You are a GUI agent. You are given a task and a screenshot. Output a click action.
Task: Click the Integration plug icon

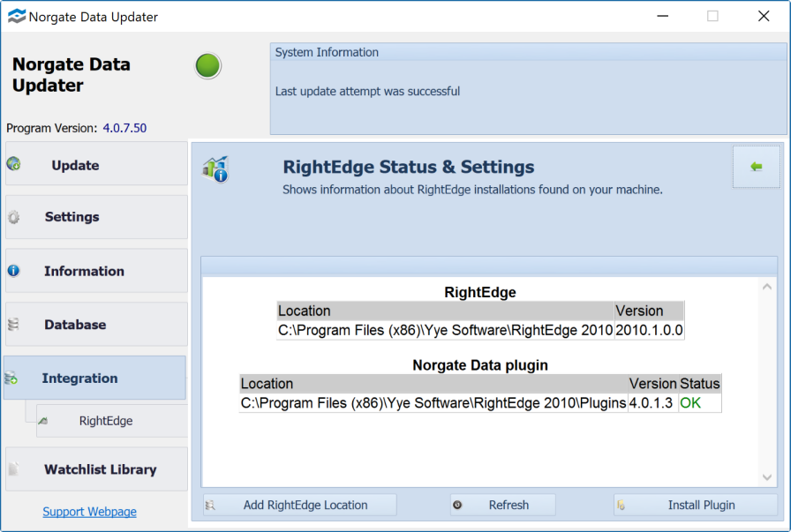coord(12,378)
